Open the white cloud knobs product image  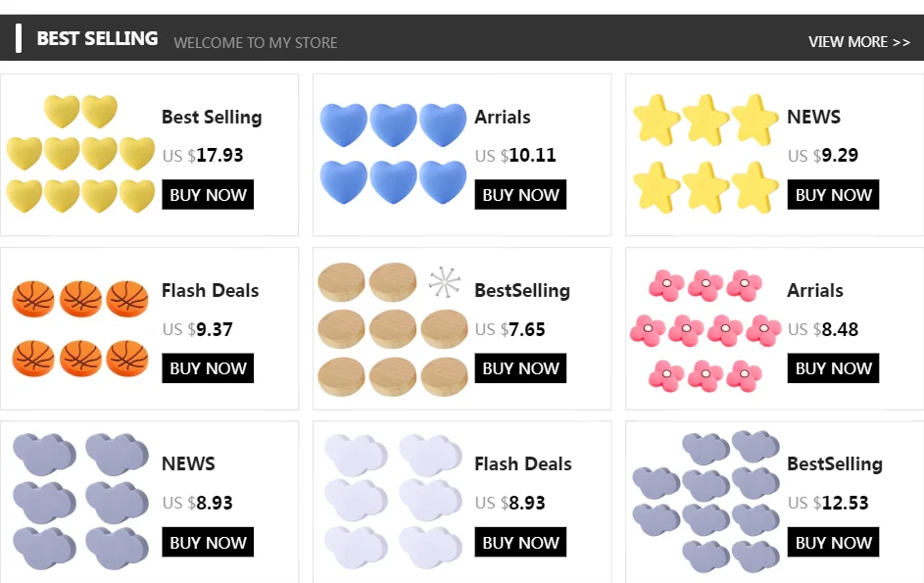393,502
